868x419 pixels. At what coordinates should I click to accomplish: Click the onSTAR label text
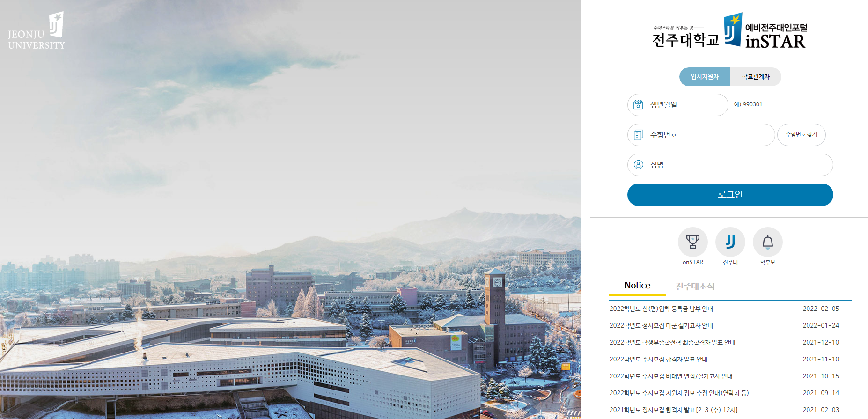click(693, 262)
